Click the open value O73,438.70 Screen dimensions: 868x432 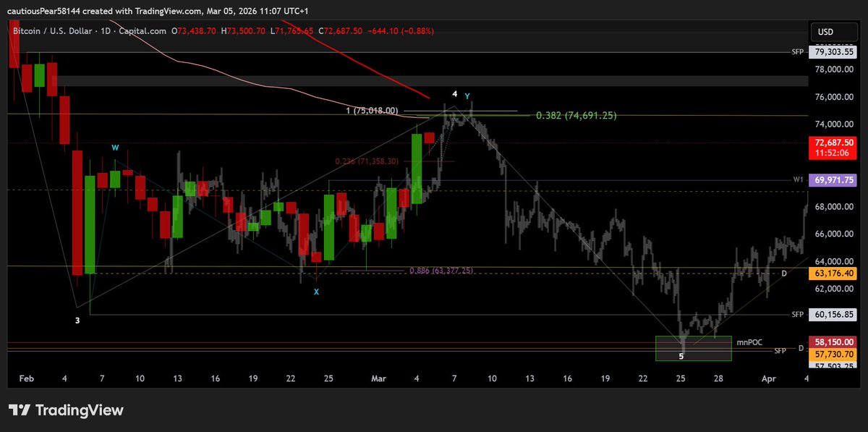(x=194, y=31)
